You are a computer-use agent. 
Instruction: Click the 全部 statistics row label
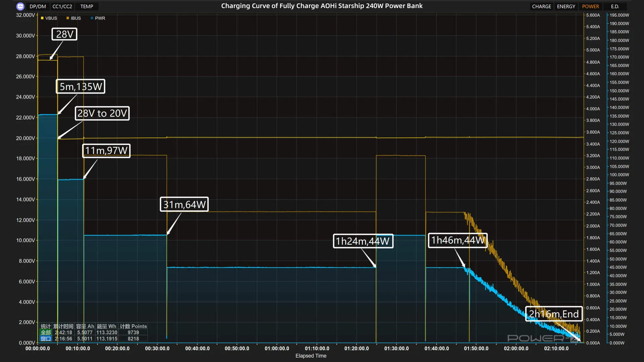pyautogui.click(x=46, y=333)
